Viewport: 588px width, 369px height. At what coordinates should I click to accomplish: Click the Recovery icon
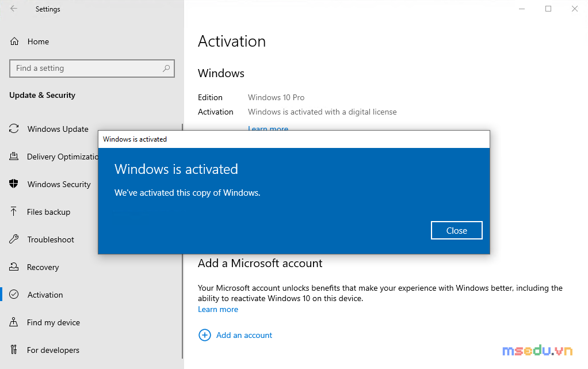click(x=14, y=267)
